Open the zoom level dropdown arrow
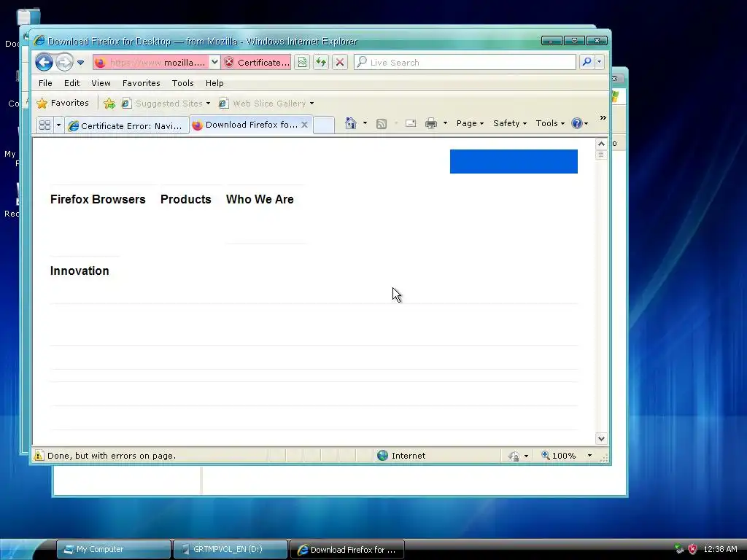The height and width of the screenshot is (560, 747). [589, 456]
